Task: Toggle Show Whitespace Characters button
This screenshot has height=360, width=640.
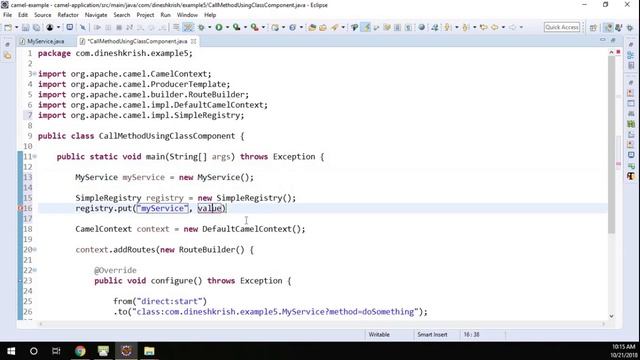Action: (408, 27)
